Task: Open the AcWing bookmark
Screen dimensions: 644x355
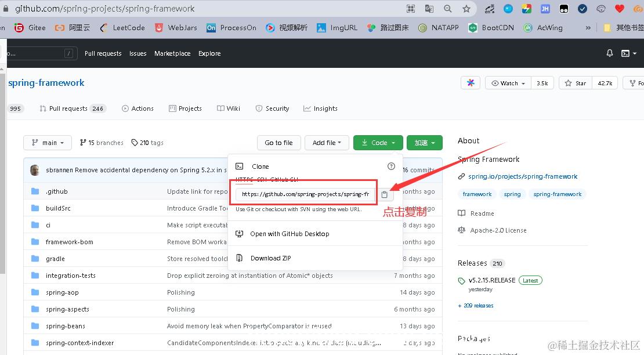Action: (543, 27)
